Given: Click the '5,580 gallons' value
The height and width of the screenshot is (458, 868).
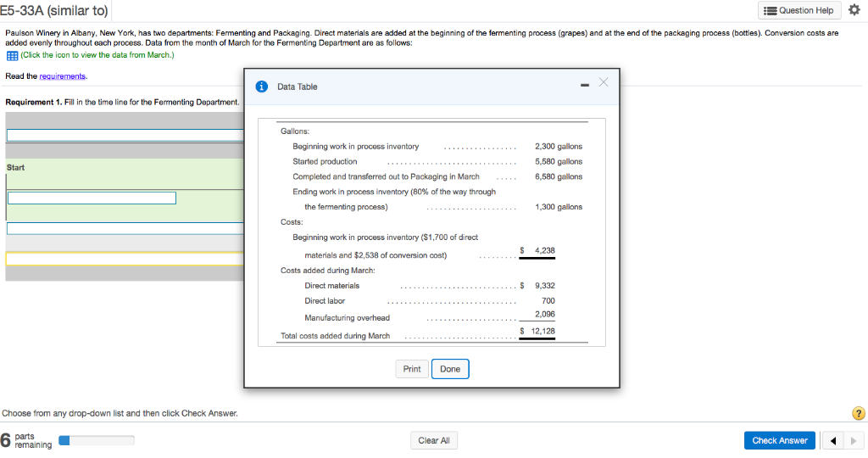Looking at the screenshot, I should (x=559, y=161).
